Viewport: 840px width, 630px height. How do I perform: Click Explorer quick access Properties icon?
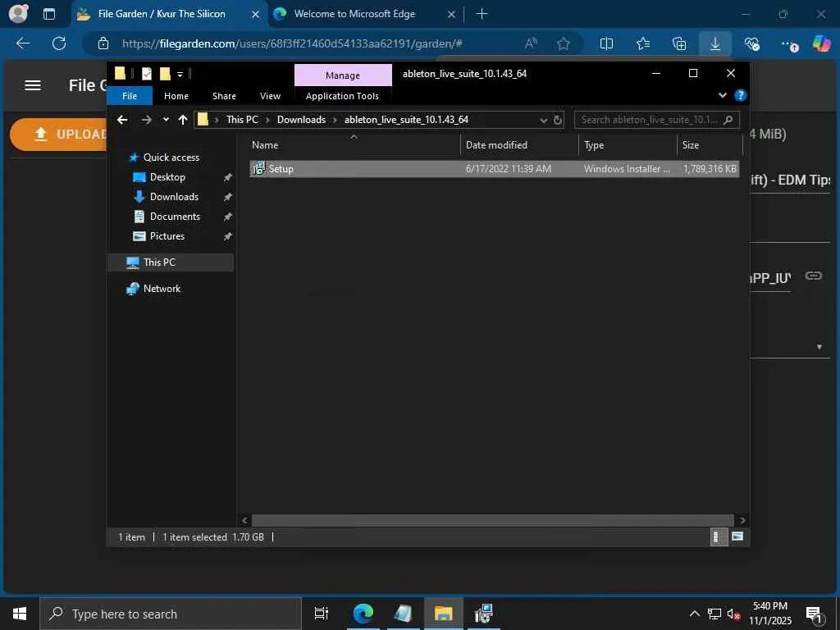(146, 73)
